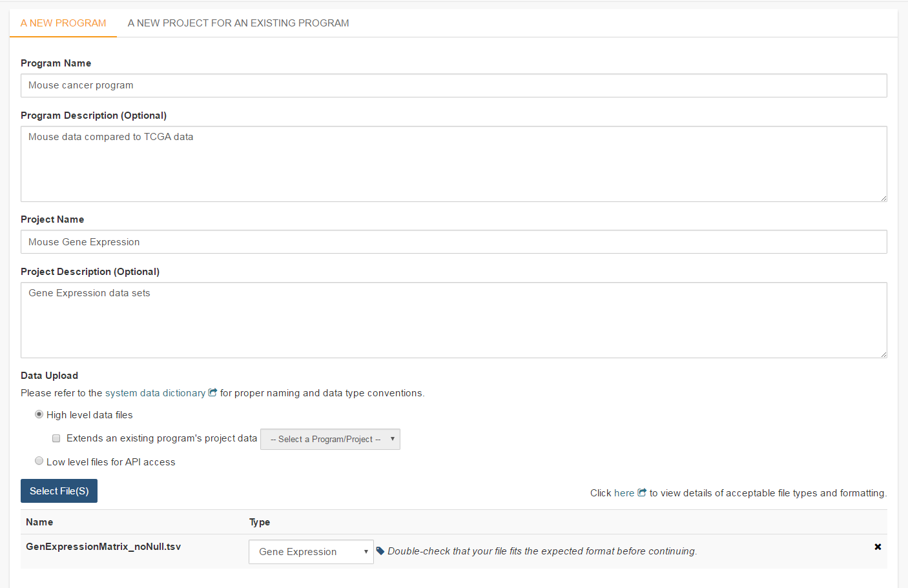
Task: Open A New Project For An Existing Program tab
Action: click(x=238, y=23)
